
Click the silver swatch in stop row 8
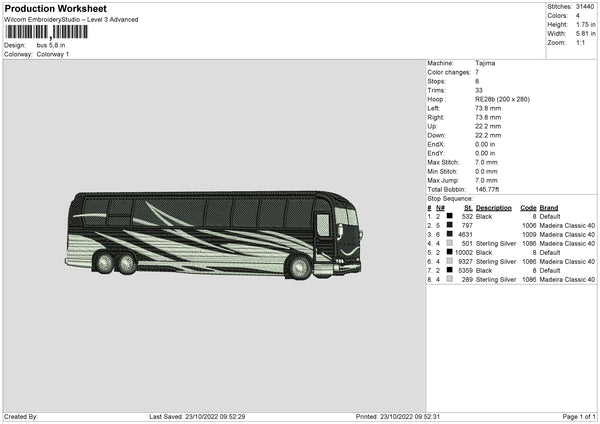(450, 279)
